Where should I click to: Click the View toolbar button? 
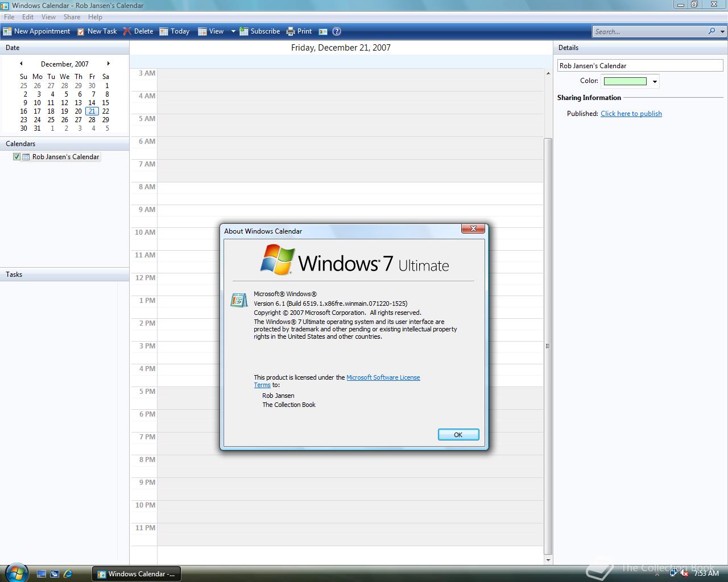pos(211,31)
